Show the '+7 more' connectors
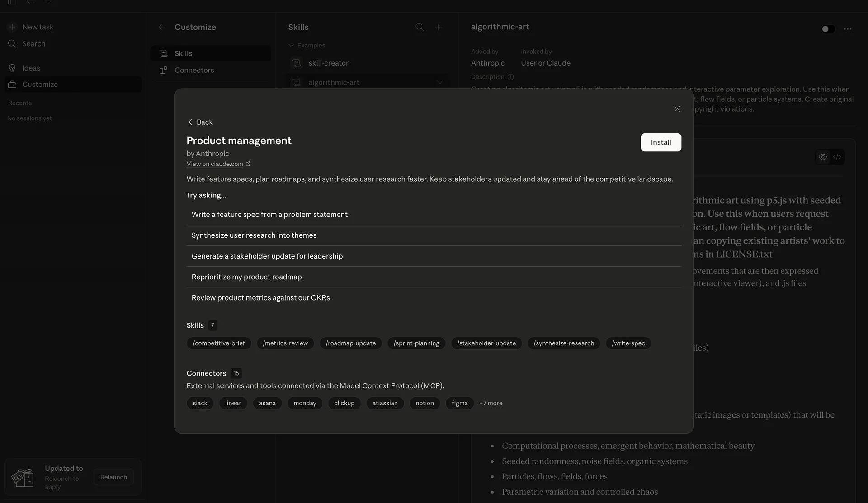Image resolution: width=868 pixels, height=503 pixels. pos(491,403)
